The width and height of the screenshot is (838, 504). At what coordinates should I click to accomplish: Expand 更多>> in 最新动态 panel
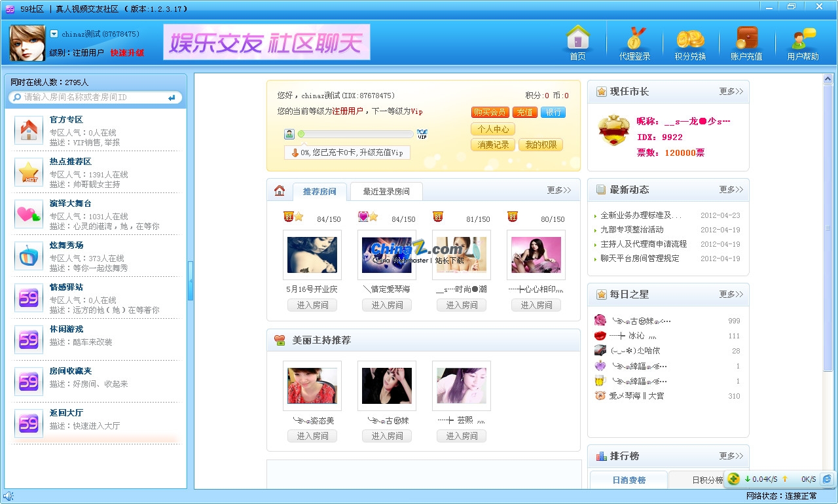[731, 190]
